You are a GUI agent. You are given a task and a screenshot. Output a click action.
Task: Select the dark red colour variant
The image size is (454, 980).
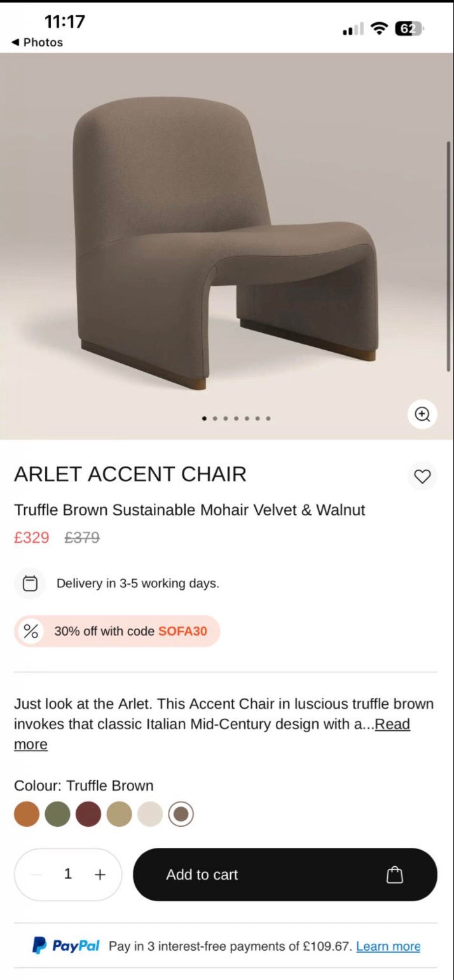tap(88, 813)
